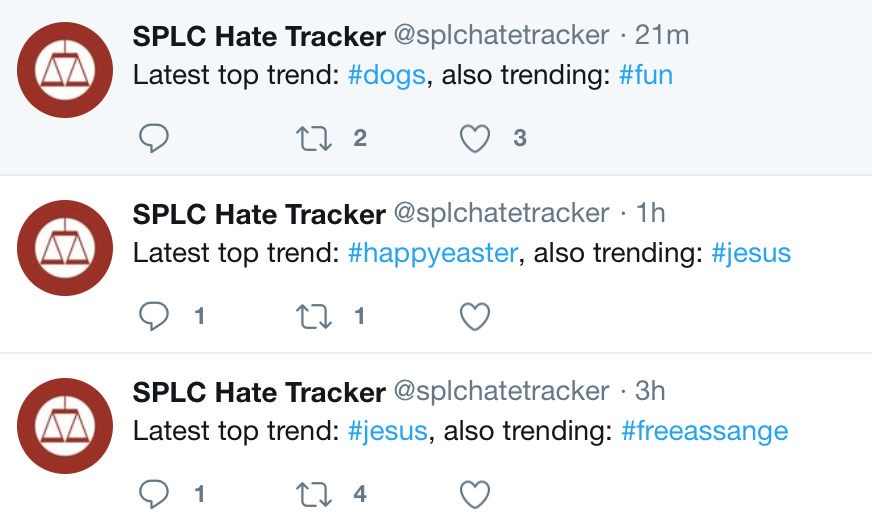Open the #freeassange hashtag link
The height and width of the screenshot is (528, 872).
704,432
